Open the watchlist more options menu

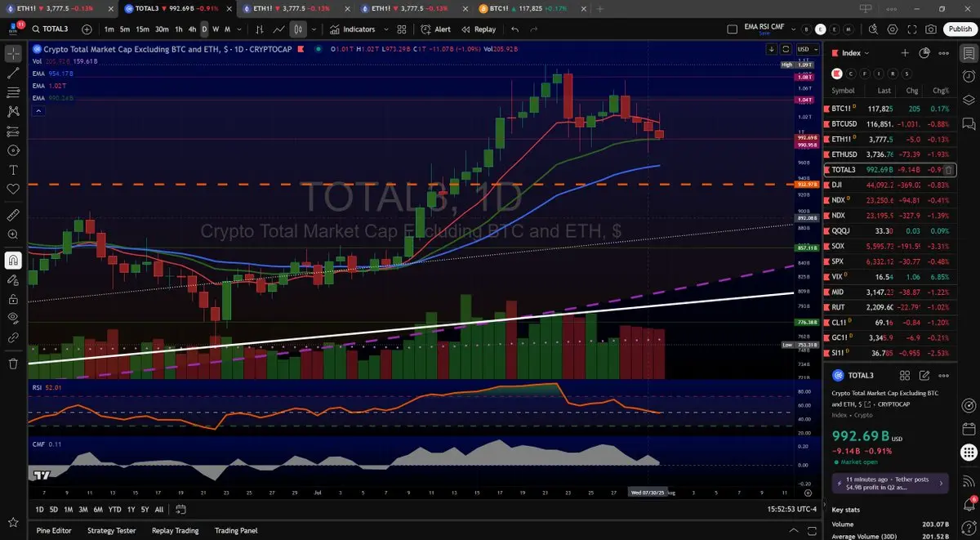coord(944,53)
